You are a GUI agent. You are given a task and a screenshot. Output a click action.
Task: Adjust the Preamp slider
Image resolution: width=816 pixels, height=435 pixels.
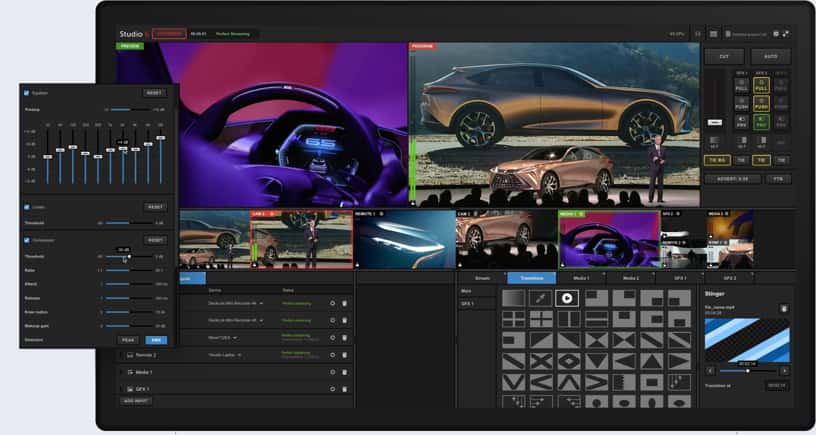point(130,110)
